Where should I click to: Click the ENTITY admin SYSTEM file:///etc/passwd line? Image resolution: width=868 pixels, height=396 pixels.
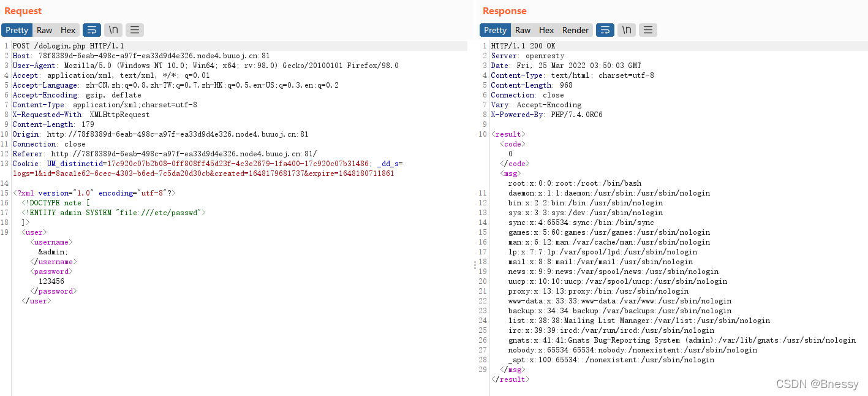point(113,213)
